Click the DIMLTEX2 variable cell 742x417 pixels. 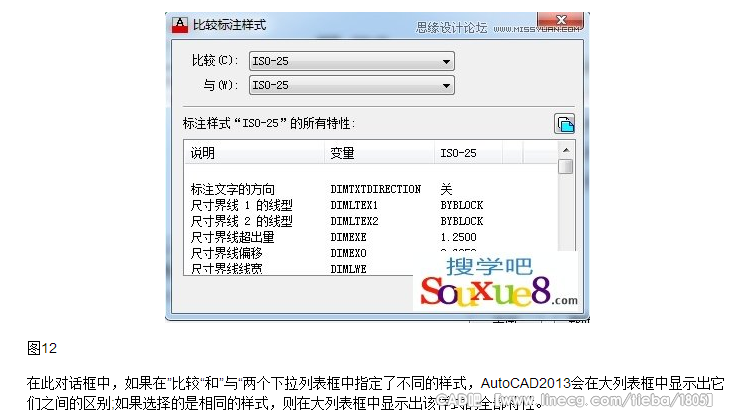click(x=354, y=221)
